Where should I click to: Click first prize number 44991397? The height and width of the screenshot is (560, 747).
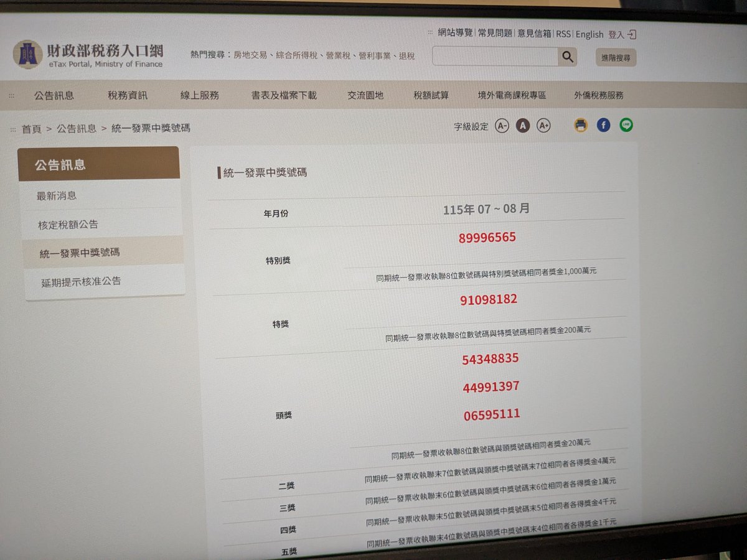click(x=491, y=387)
